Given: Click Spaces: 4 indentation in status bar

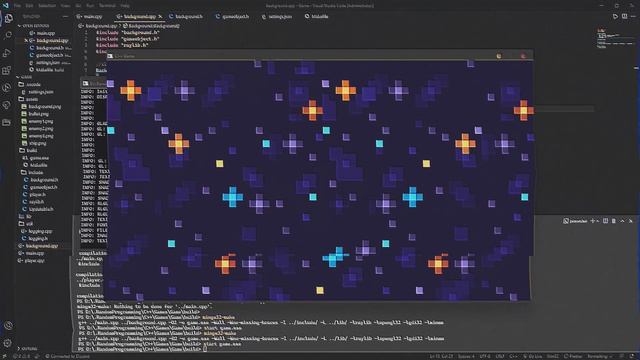Looking at the screenshot, I should pyautogui.click(x=466, y=356).
